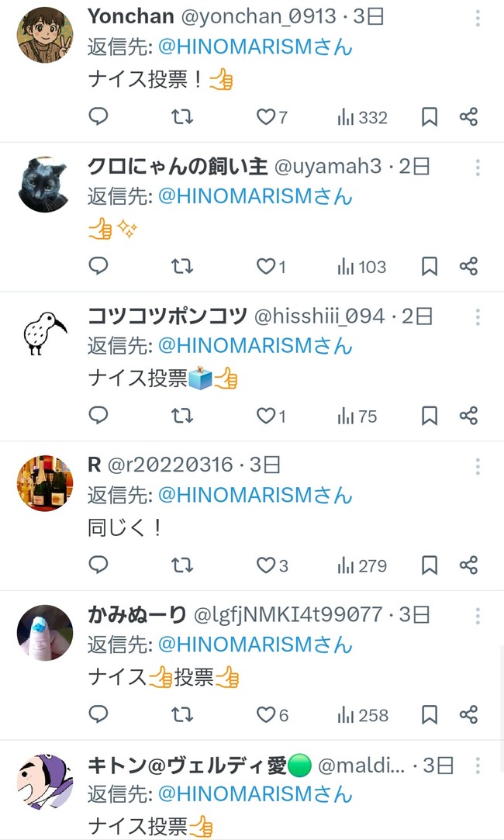Retweet R's 同じく！ reply
Viewport: 504px width, 840px height.
182,565
